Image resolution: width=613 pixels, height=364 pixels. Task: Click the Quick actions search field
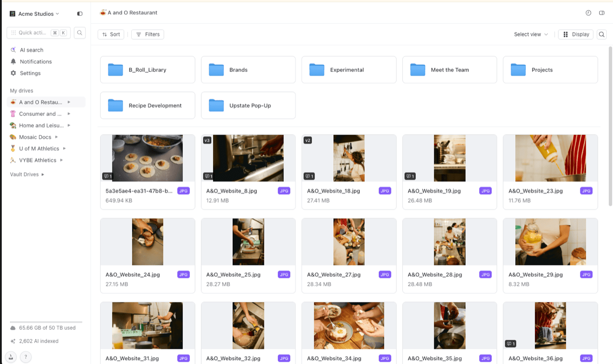39,33
